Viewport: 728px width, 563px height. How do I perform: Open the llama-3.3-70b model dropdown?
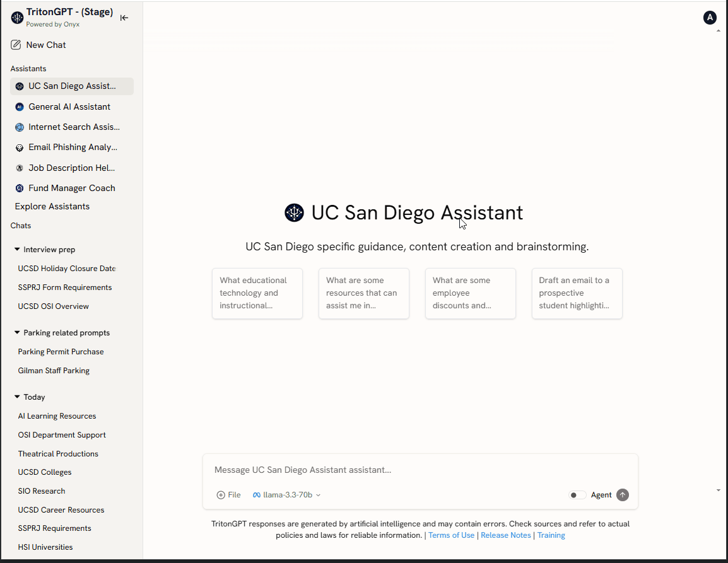click(x=286, y=495)
